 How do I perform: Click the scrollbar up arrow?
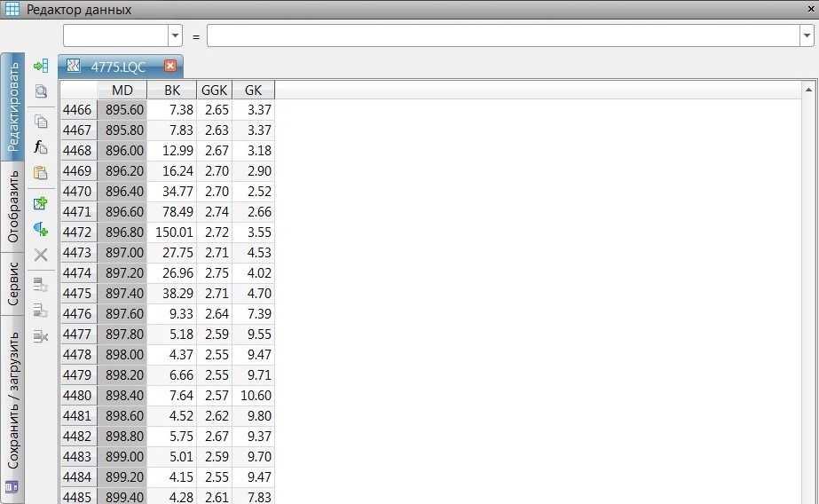pyautogui.click(x=808, y=90)
